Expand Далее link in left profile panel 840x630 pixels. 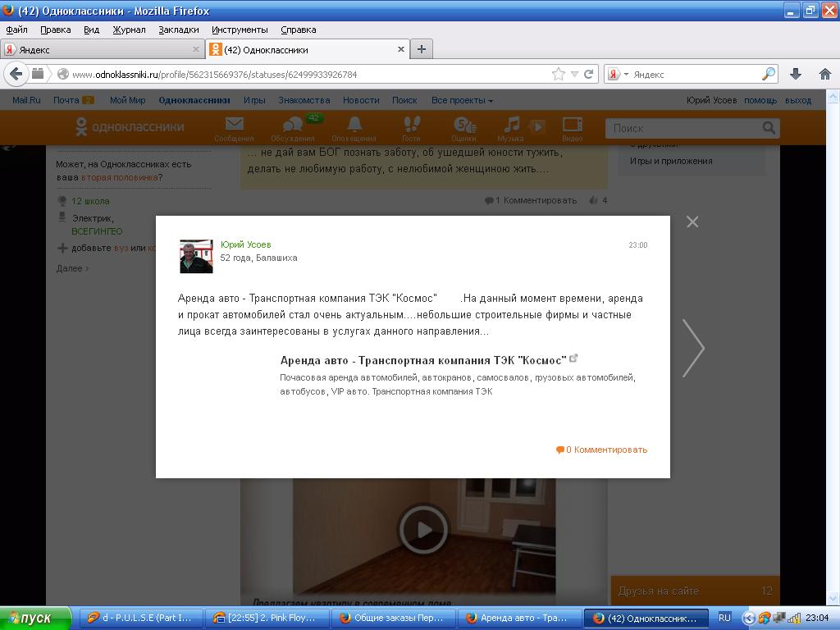click(72, 268)
